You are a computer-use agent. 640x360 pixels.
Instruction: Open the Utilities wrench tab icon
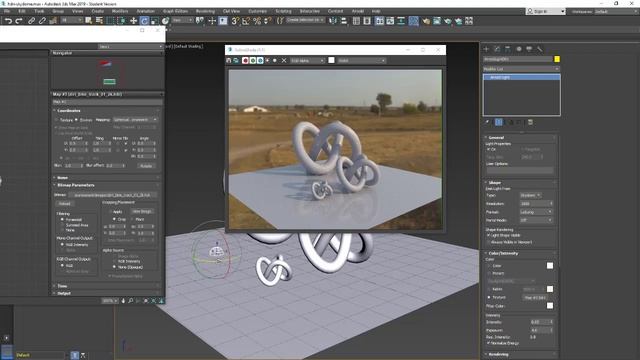(540, 49)
